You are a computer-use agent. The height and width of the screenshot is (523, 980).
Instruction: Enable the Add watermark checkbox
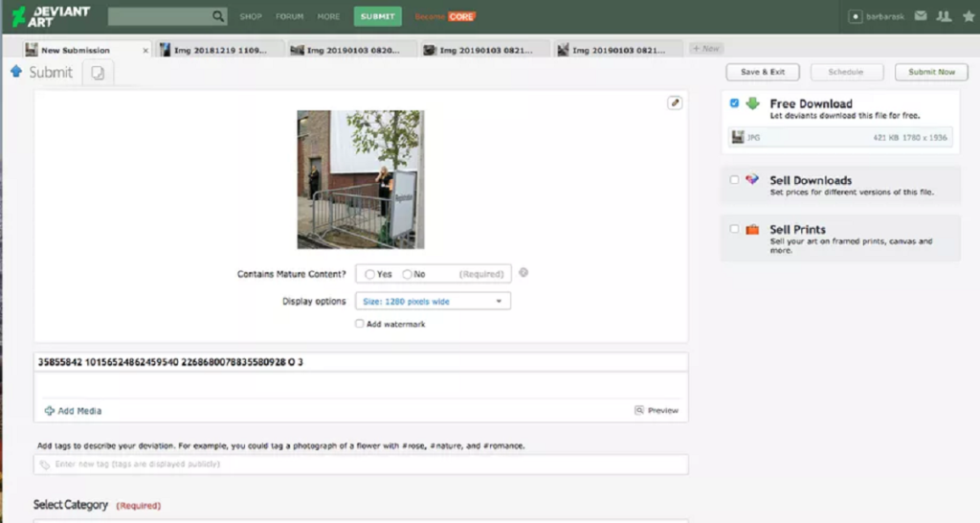(x=360, y=324)
